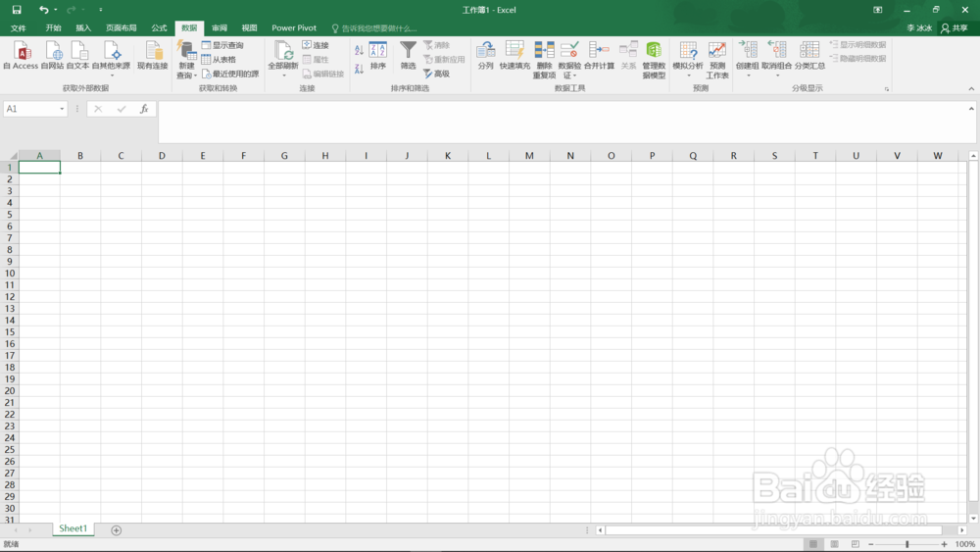The width and height of the screenshot is (980, 552).
Task: Expand the 模拟分析 what-if analysis dropdown
Action: (689, 75)
